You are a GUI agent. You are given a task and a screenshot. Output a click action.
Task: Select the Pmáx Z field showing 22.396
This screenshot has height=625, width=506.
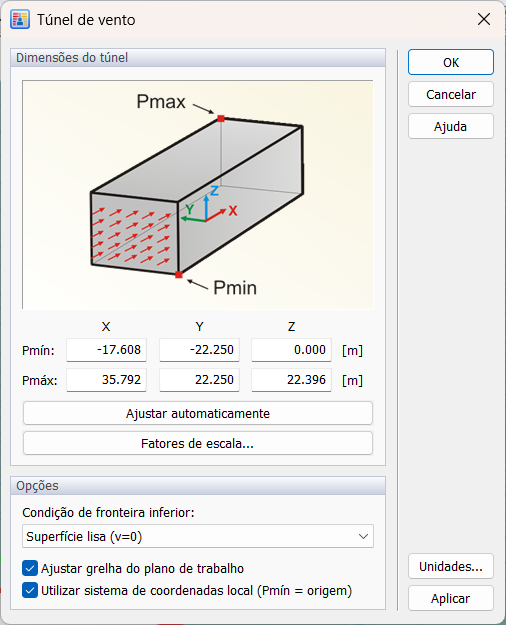click(291, 379)
